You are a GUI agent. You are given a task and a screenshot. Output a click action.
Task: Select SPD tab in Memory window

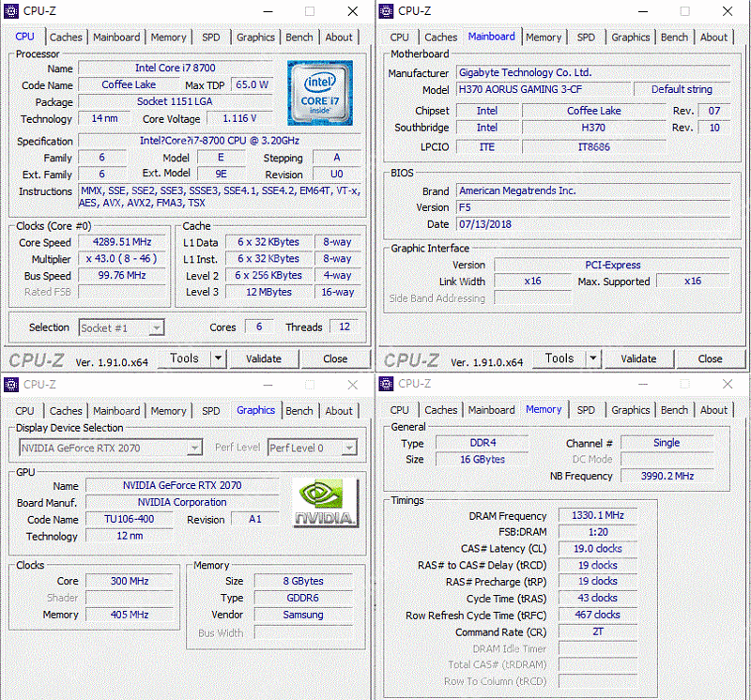tap(586, 410)
